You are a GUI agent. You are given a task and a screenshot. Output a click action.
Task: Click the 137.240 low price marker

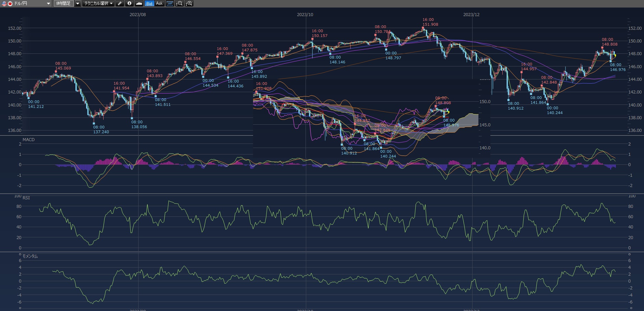pyautogui.click(x=101, y=132)
